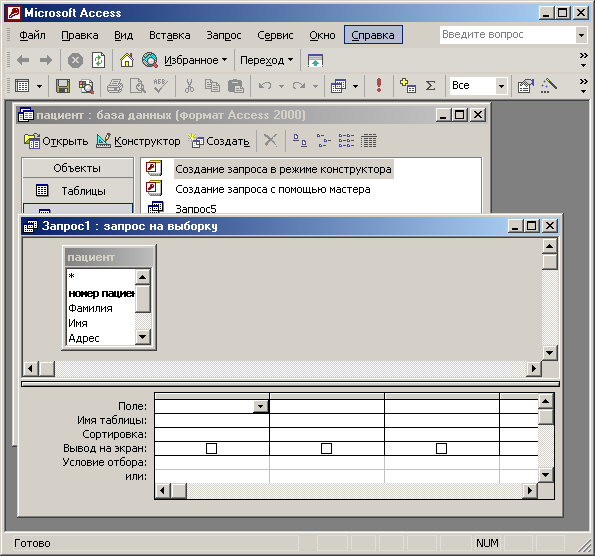Click the Paste clipboard icon
The width and height of the screenshot is (595, 556).
236,86
